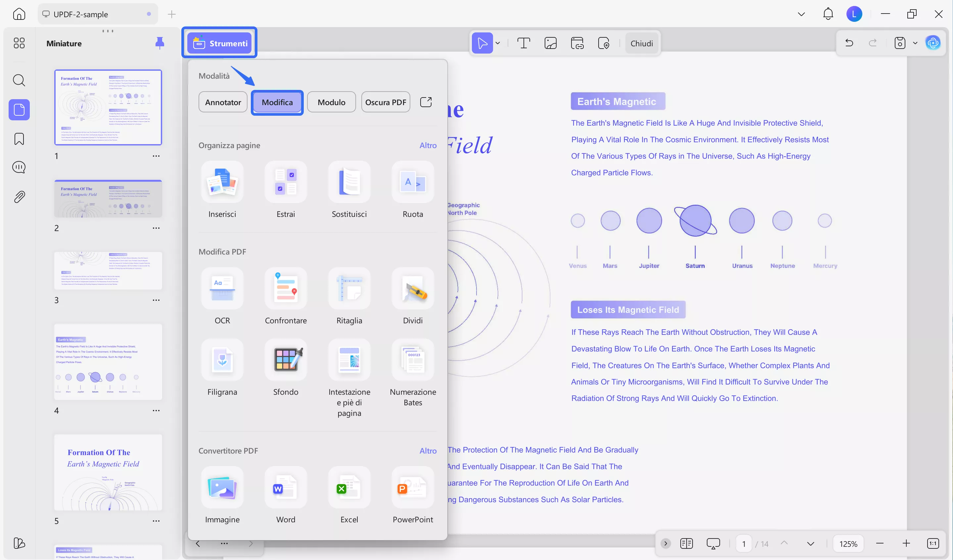Open the OCR tool
This screenshot has height=560, width=953.
(x=222, y=288)
